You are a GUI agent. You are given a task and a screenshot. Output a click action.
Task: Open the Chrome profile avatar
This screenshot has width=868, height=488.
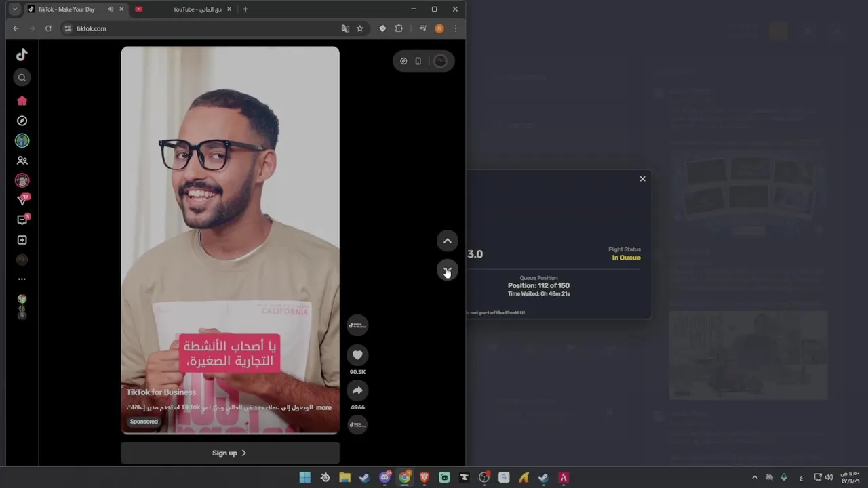click(x=439, y=28)
